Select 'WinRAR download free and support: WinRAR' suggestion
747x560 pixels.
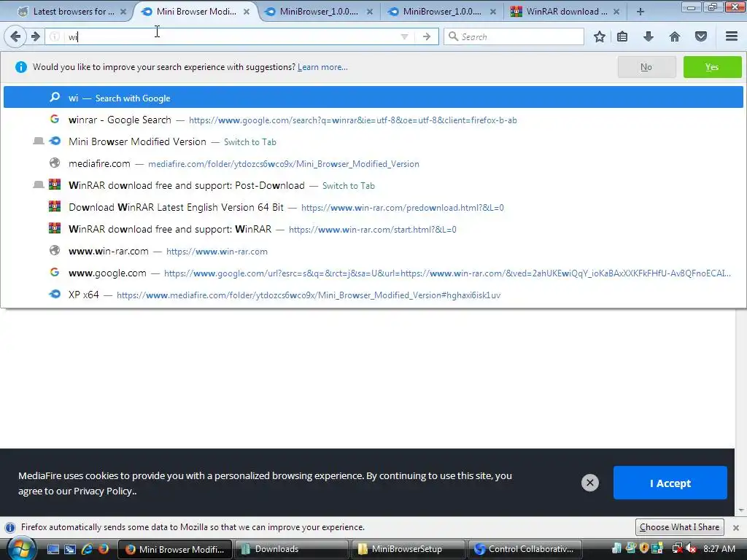[373, 229]
